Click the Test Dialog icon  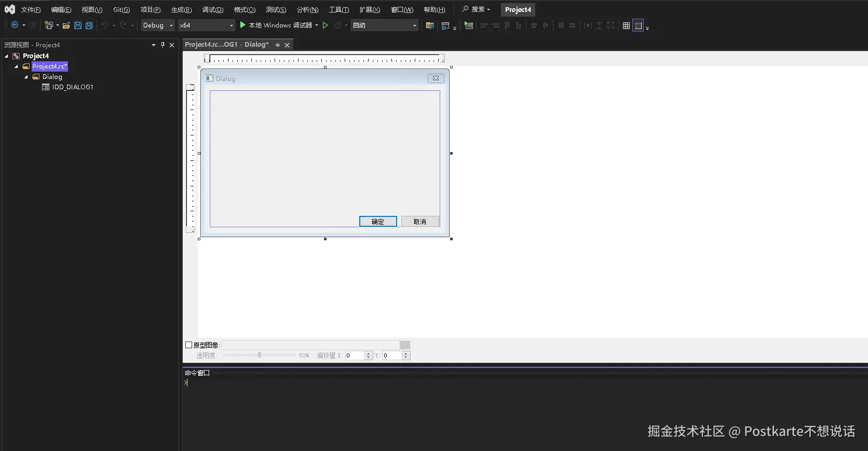point(469,25)
